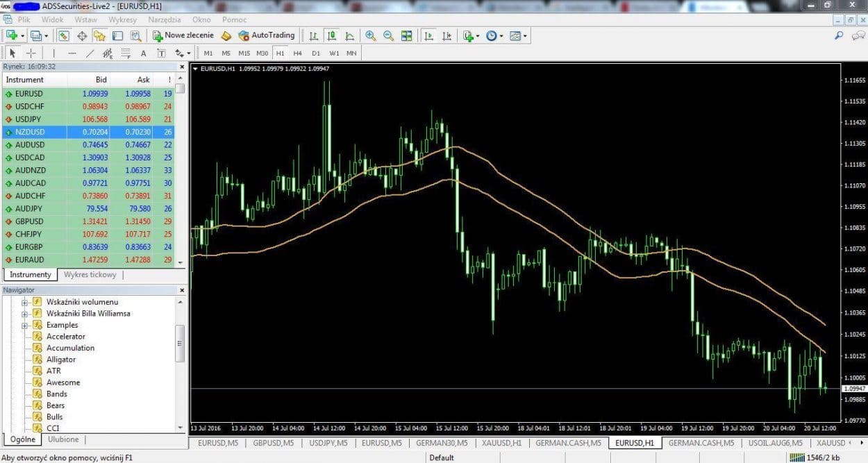This screenshot has height=463, width=868.
Task: Open the Profiles dropdown arrow
Action: coord(46,35)
